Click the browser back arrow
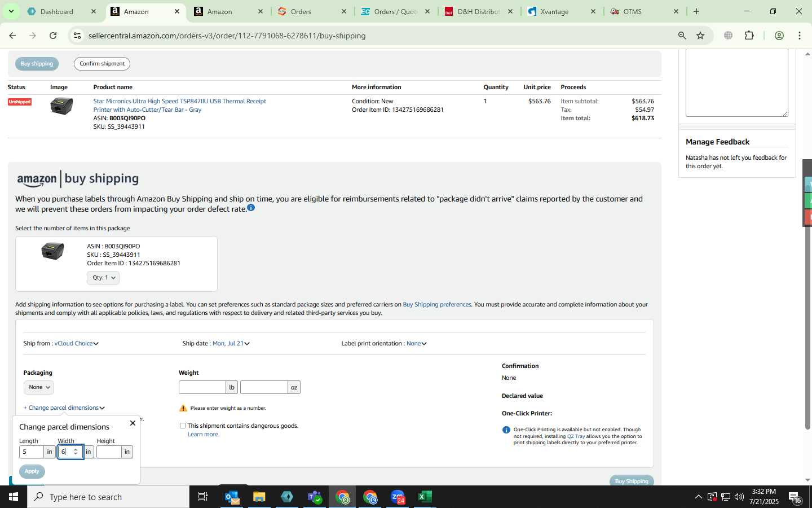This screenshot has height=508, width=812. tap(12, 36)
